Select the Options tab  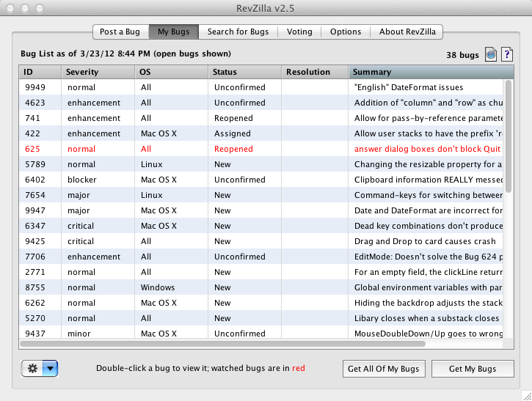(x=345, y=32)
